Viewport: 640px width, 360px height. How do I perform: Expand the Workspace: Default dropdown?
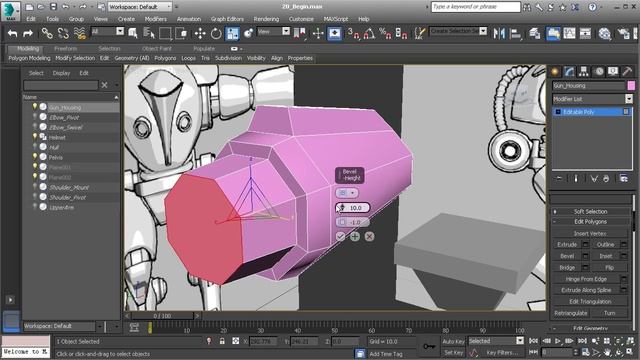tap(140, 7)
